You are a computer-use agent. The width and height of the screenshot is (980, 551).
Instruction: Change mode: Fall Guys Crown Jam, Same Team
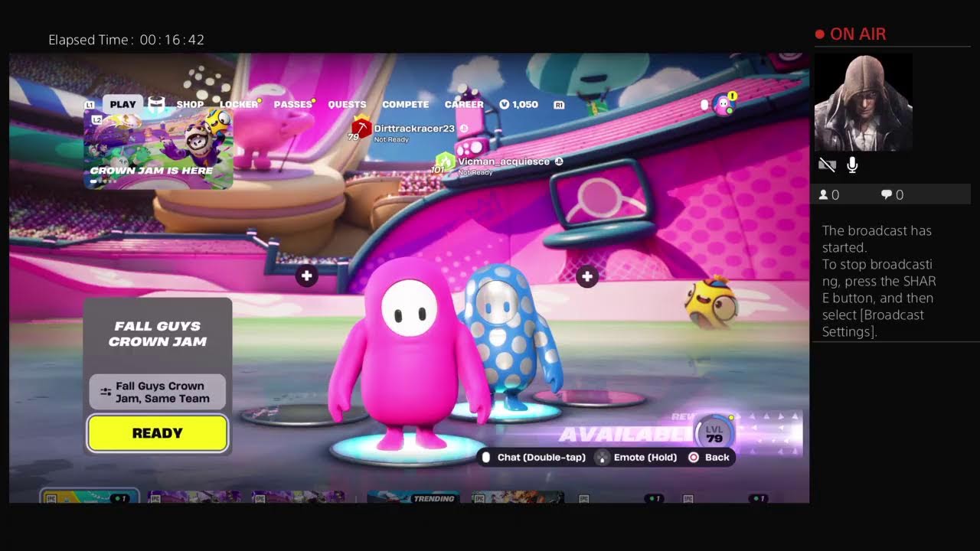pos(158,392)
